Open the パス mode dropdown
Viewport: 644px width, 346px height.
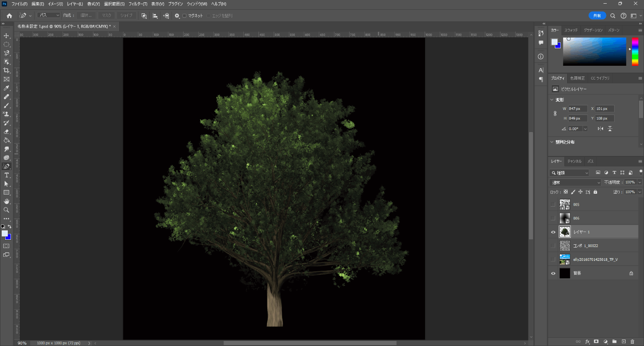pos(49,15)
